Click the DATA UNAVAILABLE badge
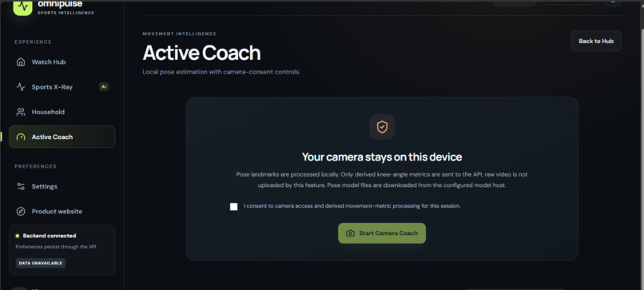Screen dimensions: 644x290 [x=40, y=263]
